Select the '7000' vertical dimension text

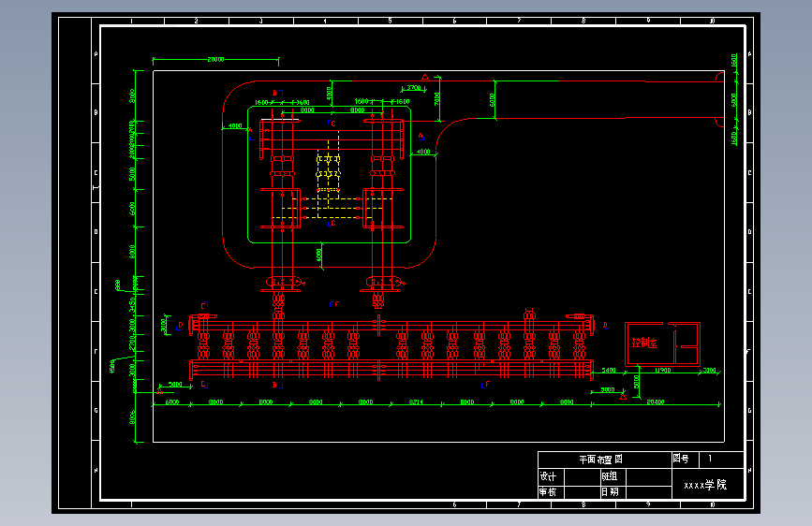[437, 99]
